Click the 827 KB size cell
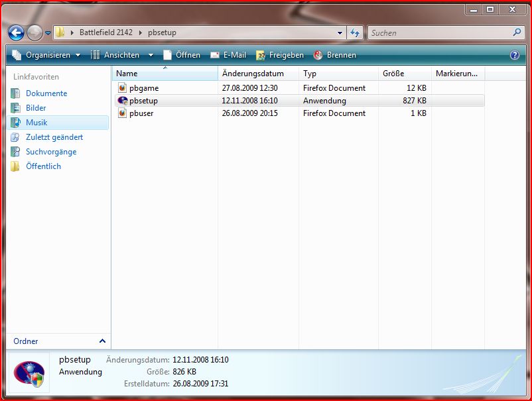The width and height of the screenshot is (532, 401). [x=415, y=101]
